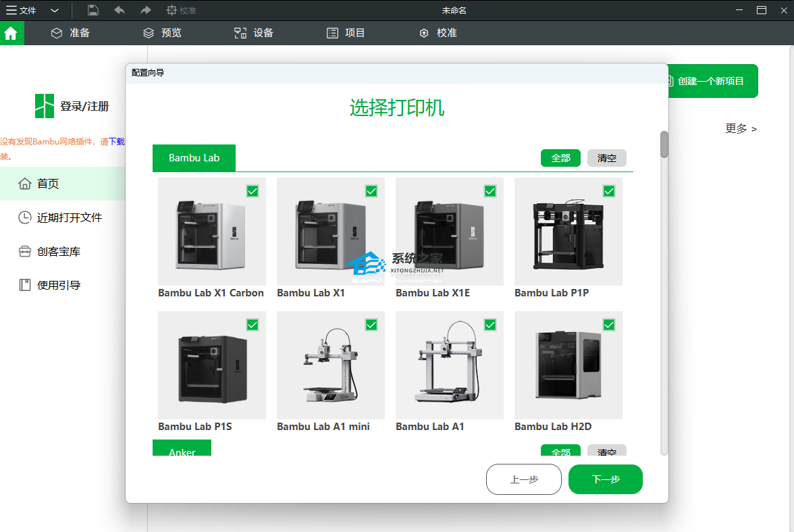Switch to the 项目 tab
The image size is (794, 532).
coord(346,33)
